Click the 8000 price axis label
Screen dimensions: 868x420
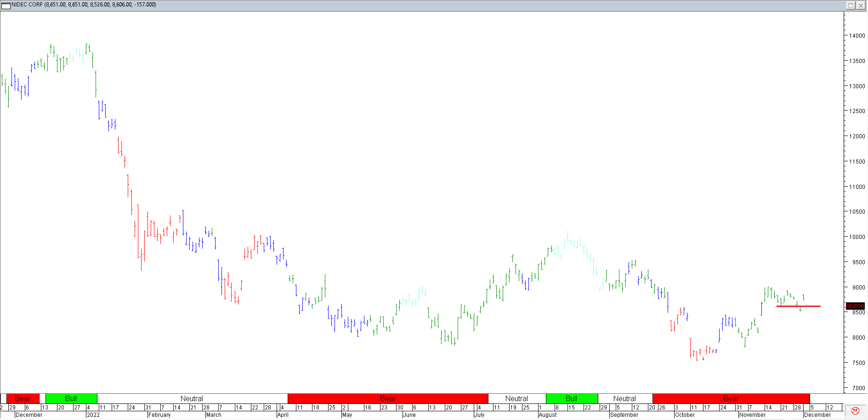coord(859,338)
